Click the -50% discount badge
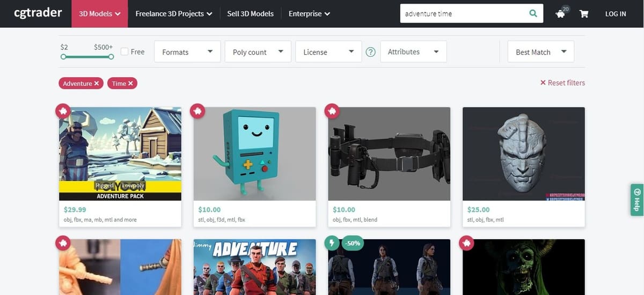The height and width of the screenshot is (295, 644). coord(353,243)
